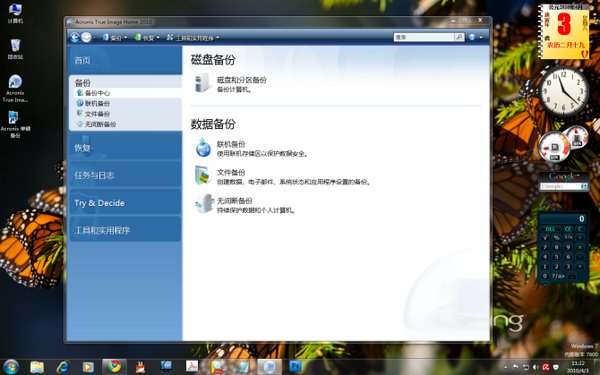
Task: Select the 工具和实用程序 sidebar section
Action: click(126, 230)
